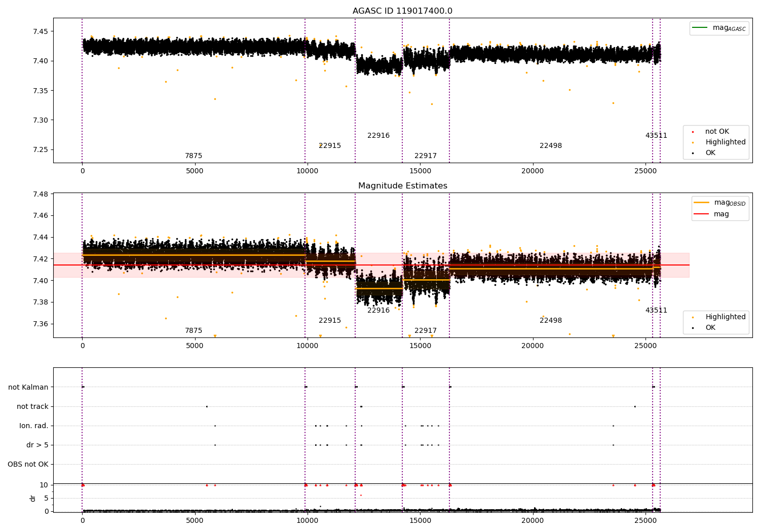760x532 pixels.
Task: Click the 20000 x-tick under the top plot
Action: point(533,171)
